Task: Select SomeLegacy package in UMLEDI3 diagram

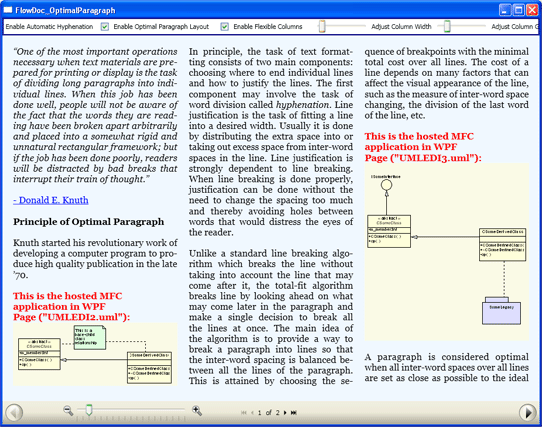Action: click(x=501, y=310)
